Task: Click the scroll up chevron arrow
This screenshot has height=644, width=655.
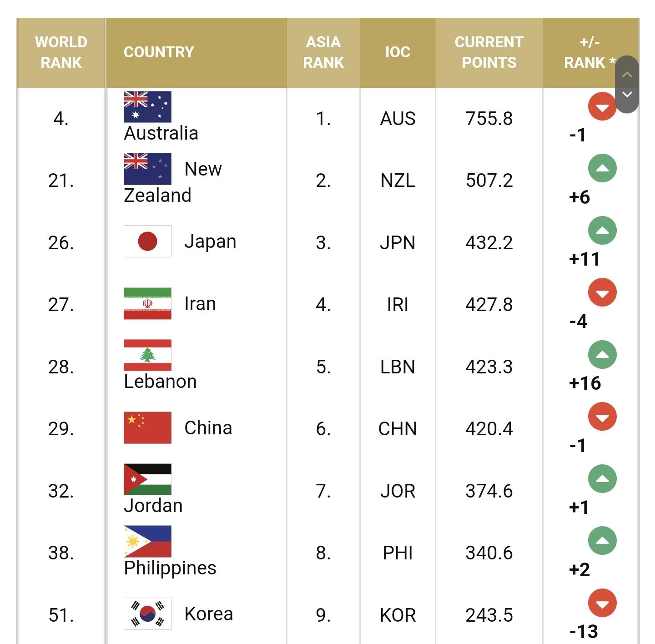Action: click(627, 74)
